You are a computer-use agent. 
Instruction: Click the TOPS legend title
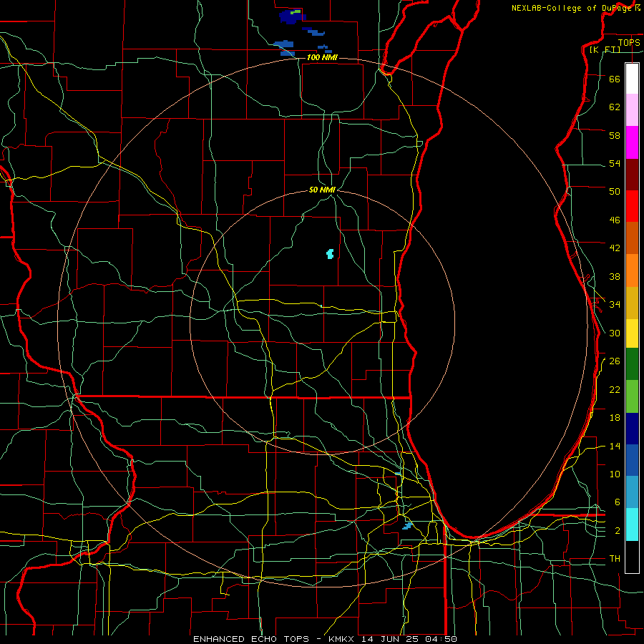629,42
